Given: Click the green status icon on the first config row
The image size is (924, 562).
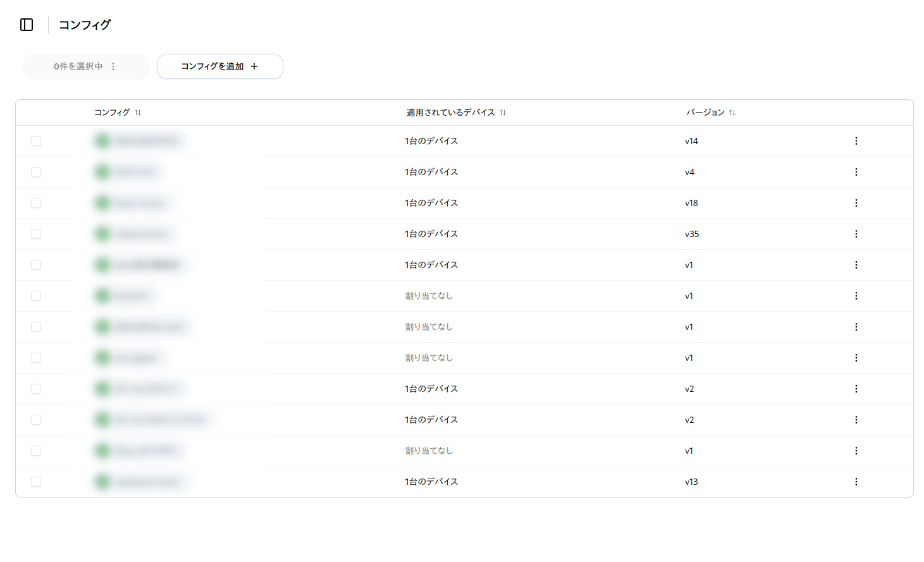Looking at the screenshot, I should click(x=102, y=140).
